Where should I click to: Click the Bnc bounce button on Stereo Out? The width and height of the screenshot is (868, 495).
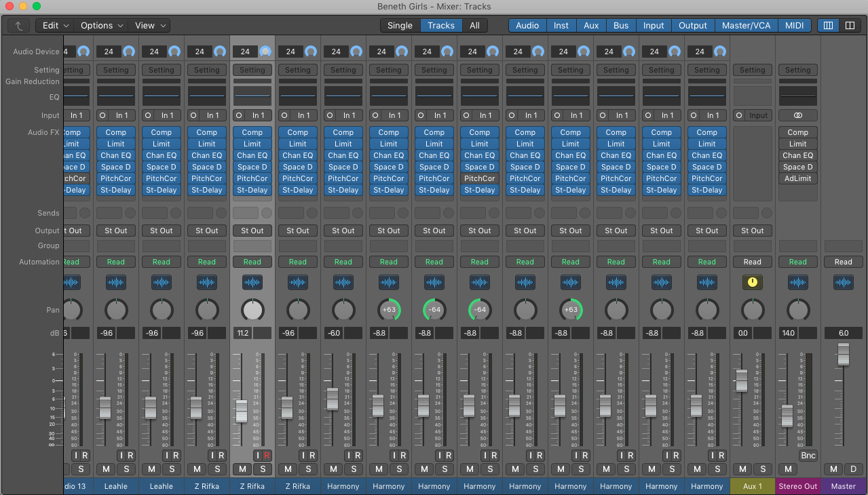(x=808, y=456)
